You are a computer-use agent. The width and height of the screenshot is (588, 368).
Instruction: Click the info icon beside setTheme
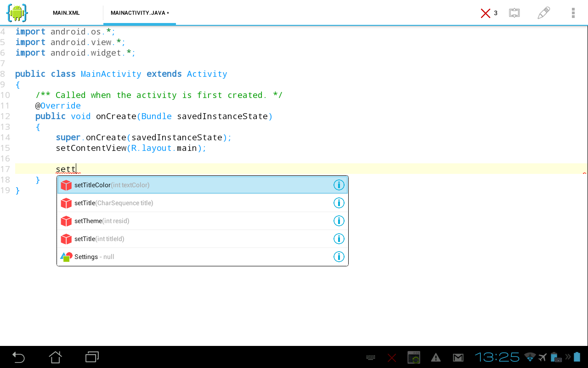339,221
